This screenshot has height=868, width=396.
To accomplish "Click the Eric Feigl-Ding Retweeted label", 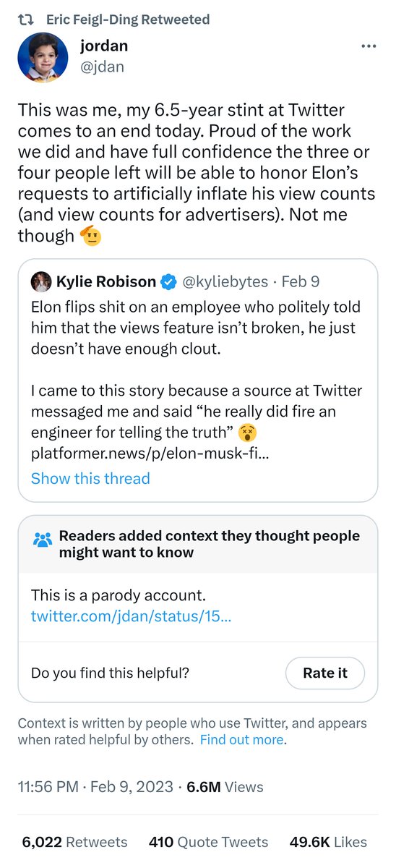I will click(x=128, y=20).
